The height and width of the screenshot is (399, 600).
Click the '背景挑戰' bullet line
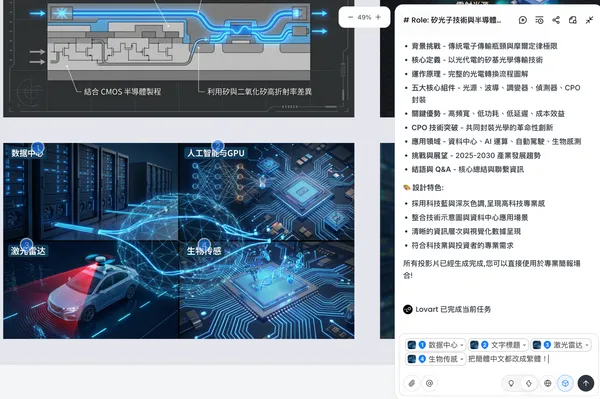[484, 46]
